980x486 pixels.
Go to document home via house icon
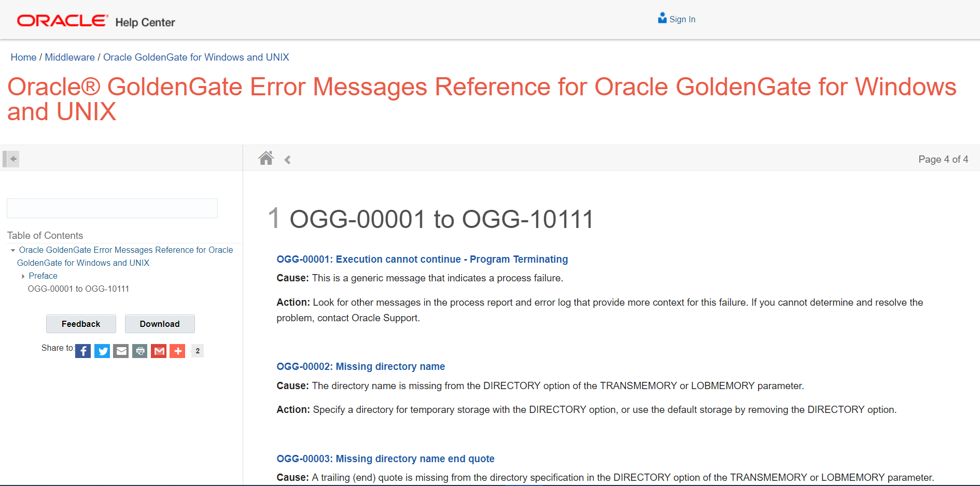266,158
